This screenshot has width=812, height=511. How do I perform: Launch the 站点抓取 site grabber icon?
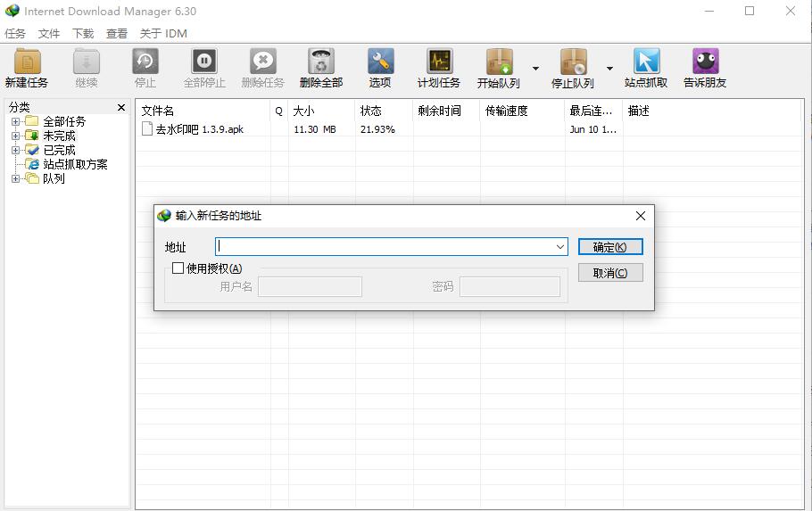pos(646,62)
